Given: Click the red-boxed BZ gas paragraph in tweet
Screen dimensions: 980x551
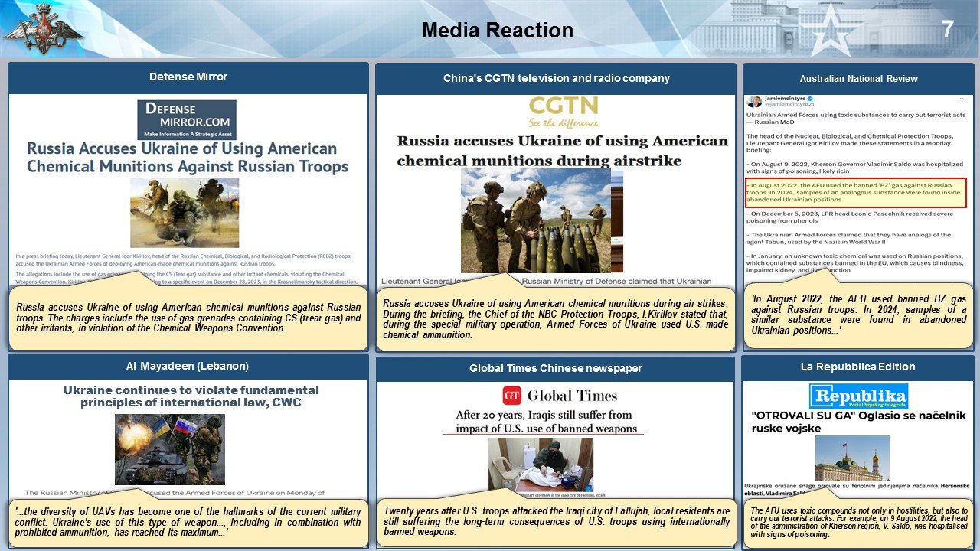Looking at the screenshot, I should pos(857,191).
